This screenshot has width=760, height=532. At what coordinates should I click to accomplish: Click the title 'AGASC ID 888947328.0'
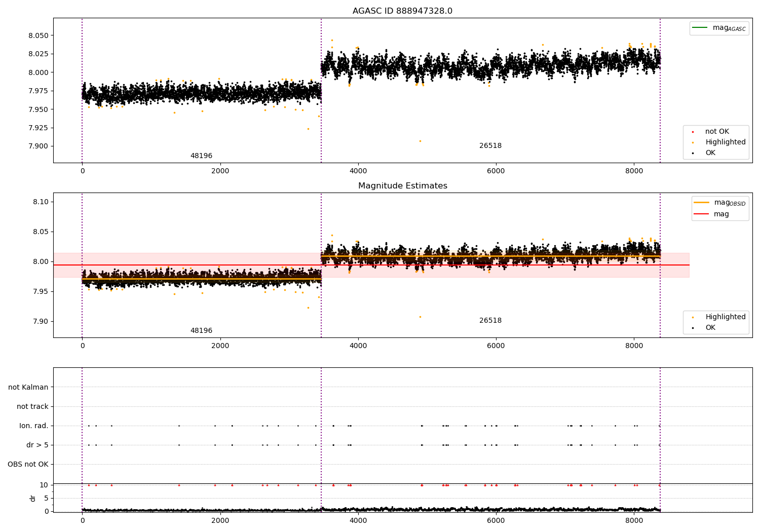tap(402, 11)
